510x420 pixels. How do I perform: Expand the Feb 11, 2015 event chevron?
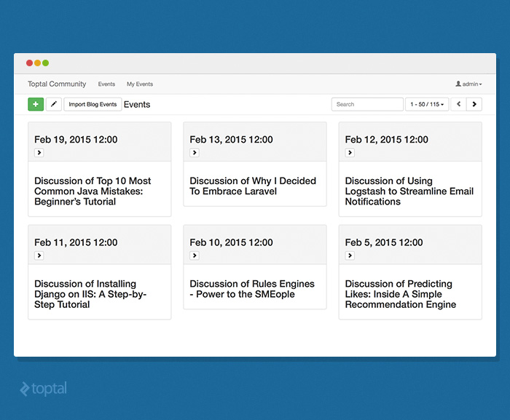click(x=39, y=255)
